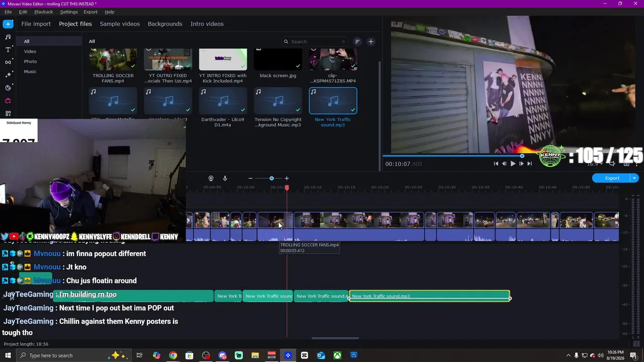The image size is (644, 362).
Task: Click the add media plus icon beside search
Action: [x=371, y=42]
